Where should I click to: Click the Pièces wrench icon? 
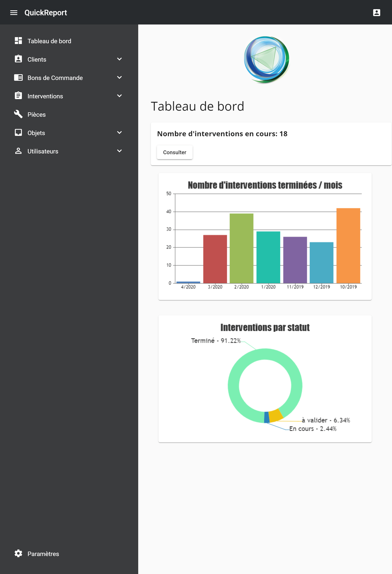coord(18,114)
